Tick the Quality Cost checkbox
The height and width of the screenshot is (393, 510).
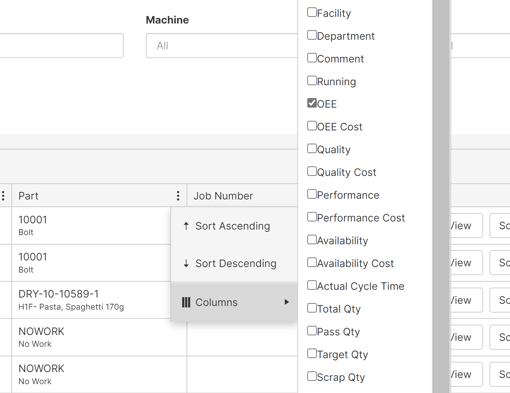pos(312,171)
